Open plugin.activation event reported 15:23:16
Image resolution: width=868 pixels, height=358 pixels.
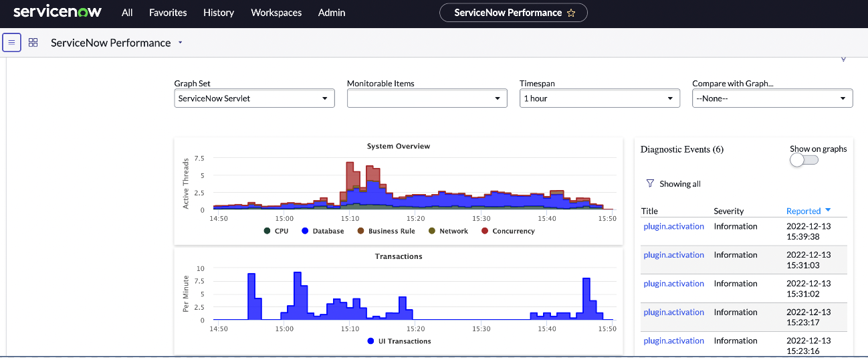673,341
